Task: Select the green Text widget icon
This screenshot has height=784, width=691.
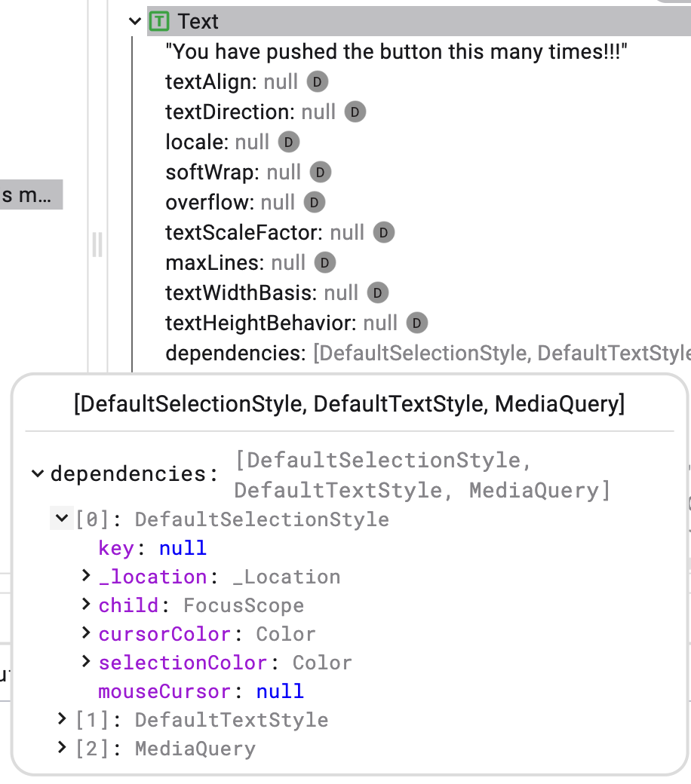Action: 161,21
